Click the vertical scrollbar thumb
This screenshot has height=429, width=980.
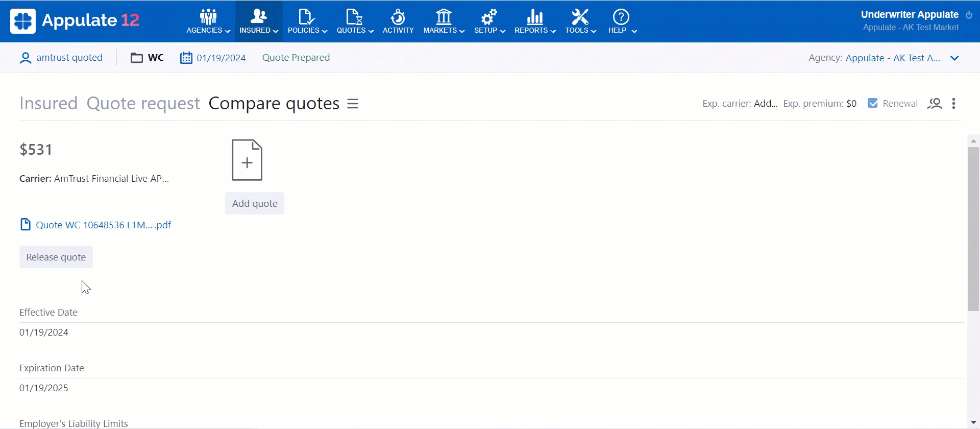coord(973,228)
